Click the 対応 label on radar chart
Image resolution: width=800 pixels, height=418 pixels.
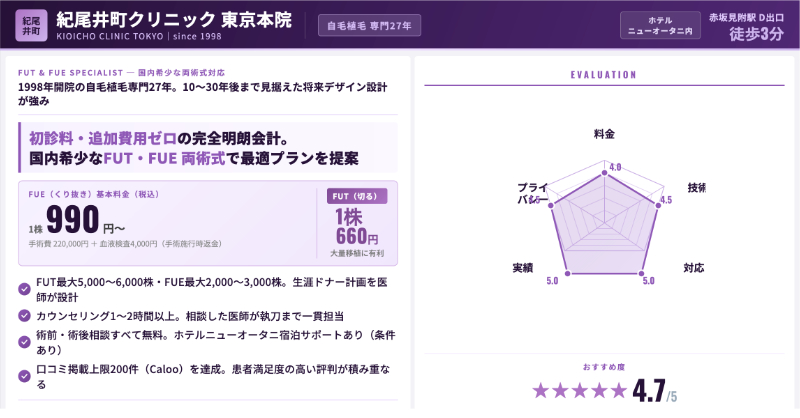pyautogui.click(x=692, y=267)
